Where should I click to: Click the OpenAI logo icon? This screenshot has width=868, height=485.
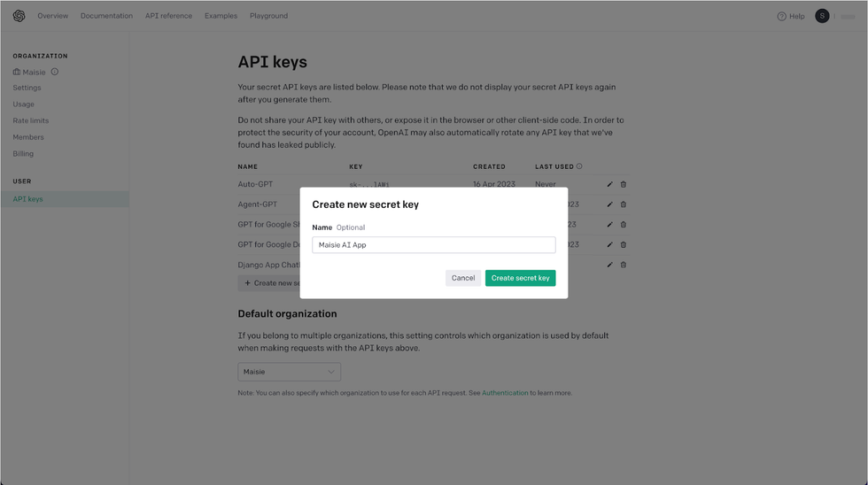pos(19,16)
